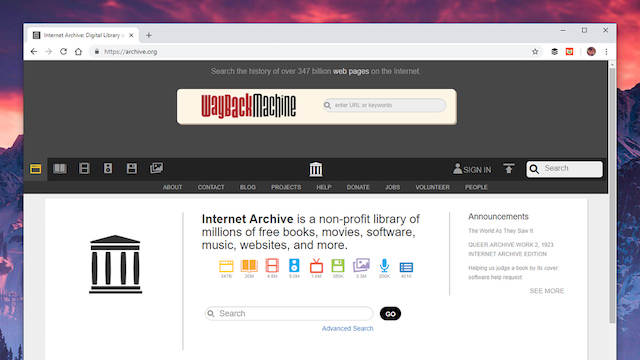
Task: Open the purple Images icon labeled 3.3M
Action: 361,265
